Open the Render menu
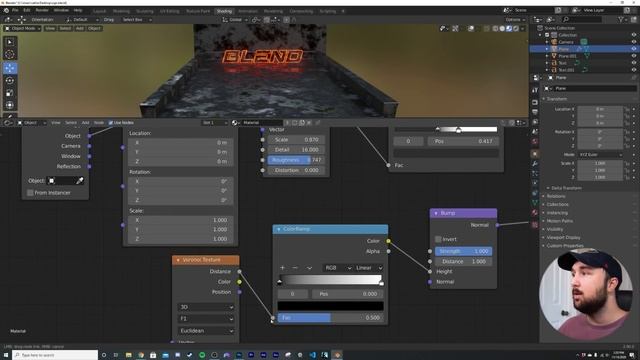This screenshot has height=360, width=640. (x=42, y=10)
